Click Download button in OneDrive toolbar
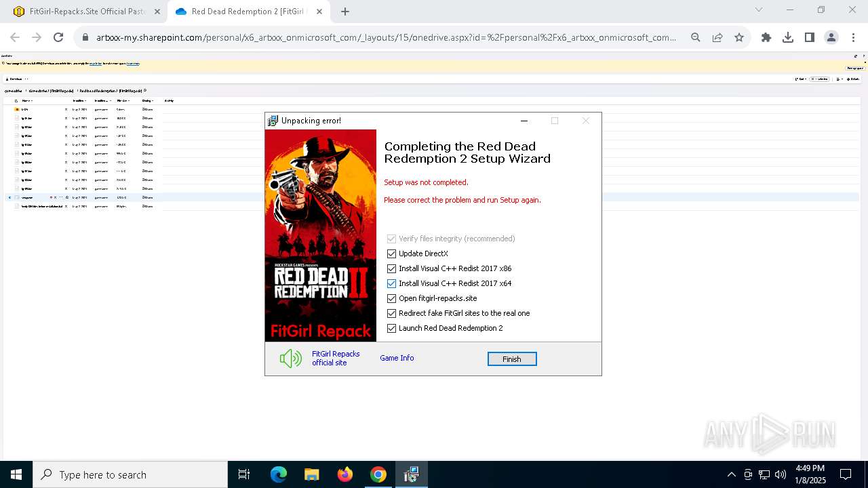 pyautogui.click(x=14, y=79)
